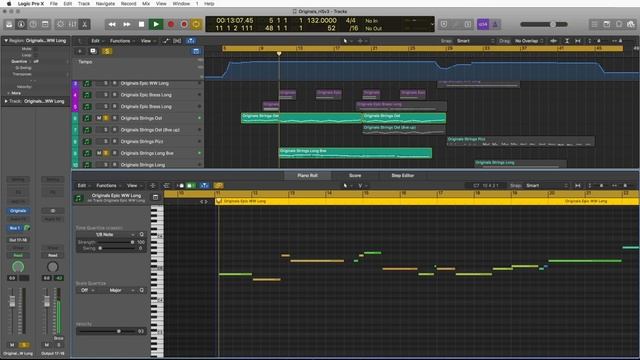
Task: Open the Mixer faders icon
Action: tap(73, 24)
